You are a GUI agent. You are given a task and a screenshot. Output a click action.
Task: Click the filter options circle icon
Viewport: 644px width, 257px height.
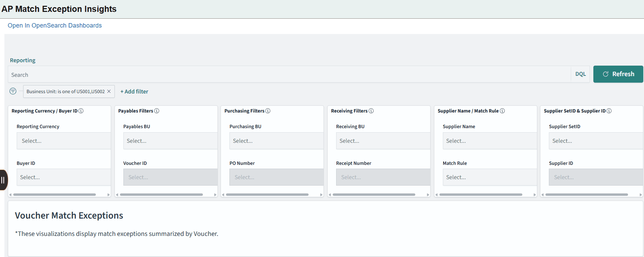13,91
